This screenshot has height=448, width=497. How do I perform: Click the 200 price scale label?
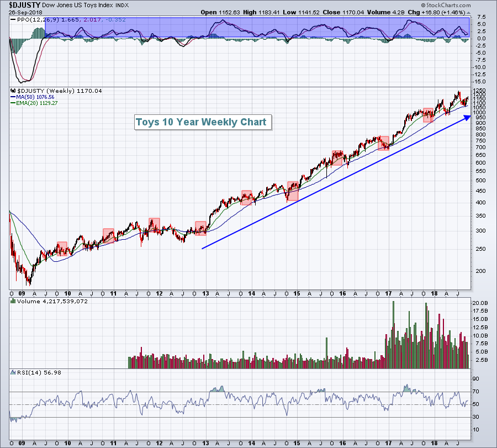click(x=481, y=271)
